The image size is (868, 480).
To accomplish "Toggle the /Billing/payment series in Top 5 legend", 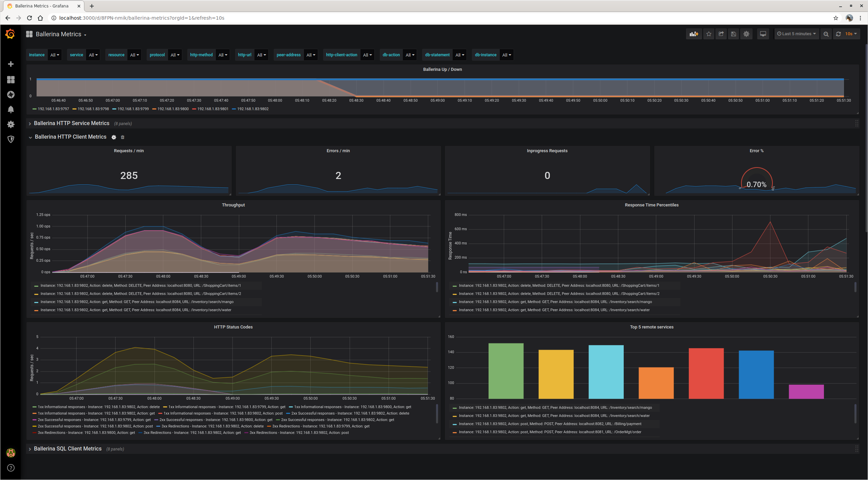I will [x=550, y=424].
